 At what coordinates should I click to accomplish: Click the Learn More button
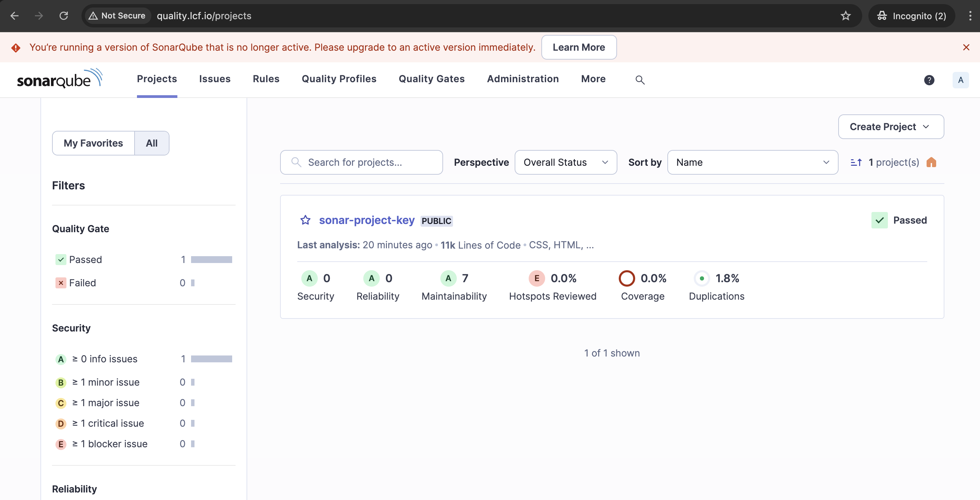tap(578, 47)
